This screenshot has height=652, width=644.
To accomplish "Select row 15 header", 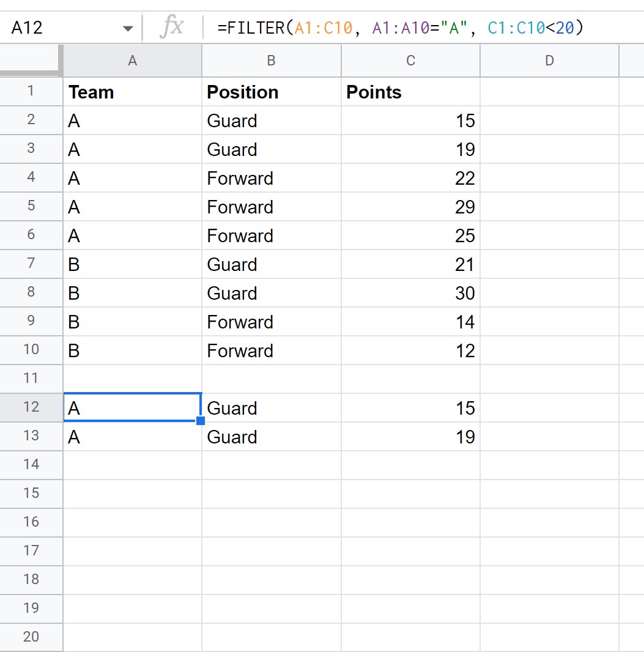I will coord(31,493).
